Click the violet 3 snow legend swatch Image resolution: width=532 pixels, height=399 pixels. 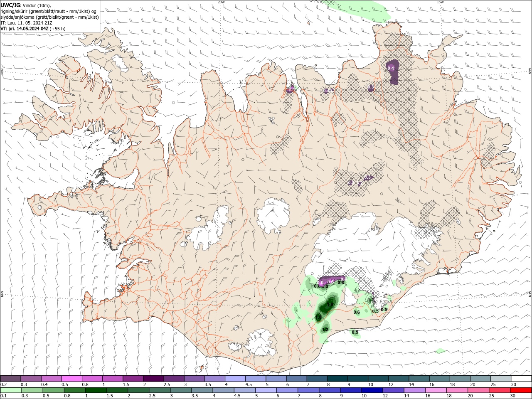point(195,379)
